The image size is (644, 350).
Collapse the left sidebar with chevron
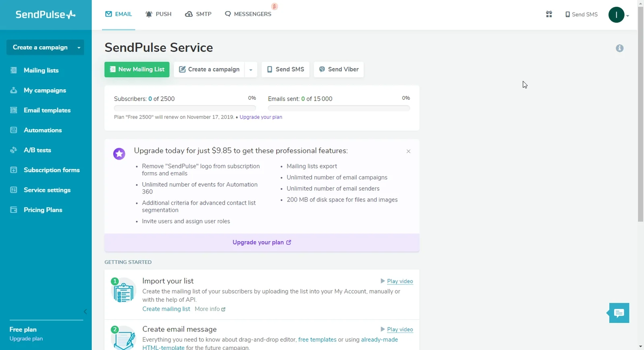pos(85,312)
